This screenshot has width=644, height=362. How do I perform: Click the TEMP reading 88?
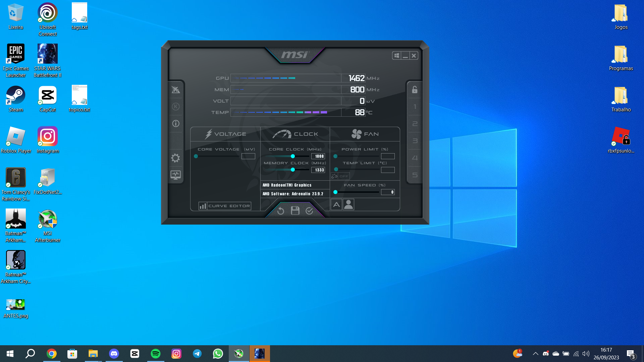360,112
